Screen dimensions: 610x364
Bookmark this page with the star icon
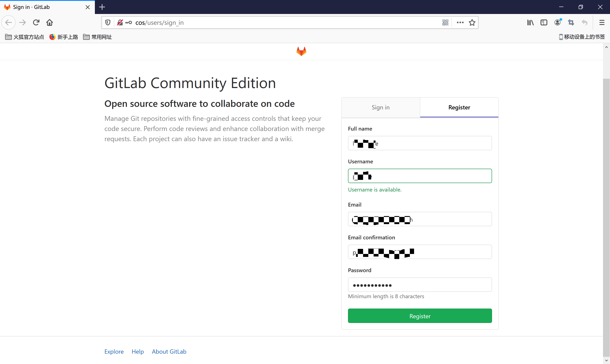[x=472, y=22]
